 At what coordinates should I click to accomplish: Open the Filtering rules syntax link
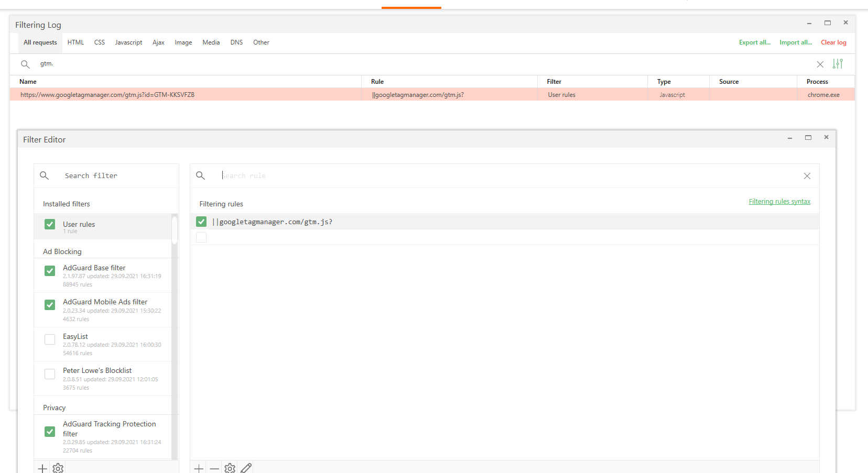click(x=779, y=201)
